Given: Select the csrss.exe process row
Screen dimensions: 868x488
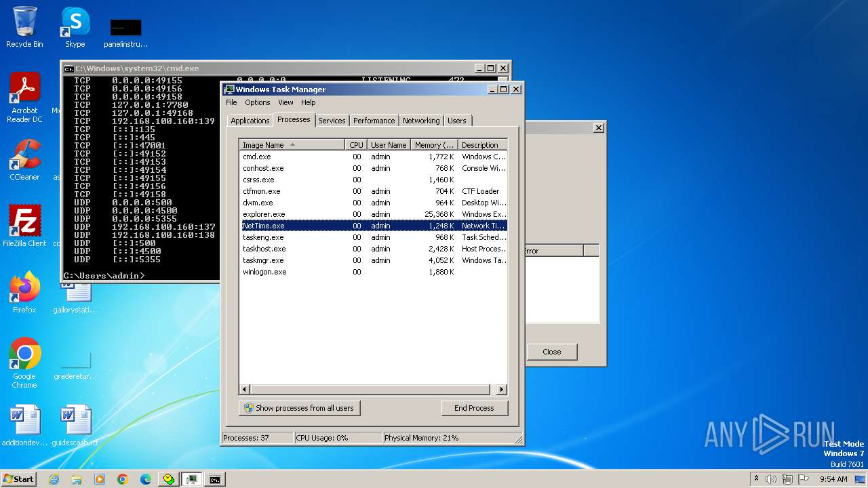Looking at the screenshot, I should [x=374, y=180].
